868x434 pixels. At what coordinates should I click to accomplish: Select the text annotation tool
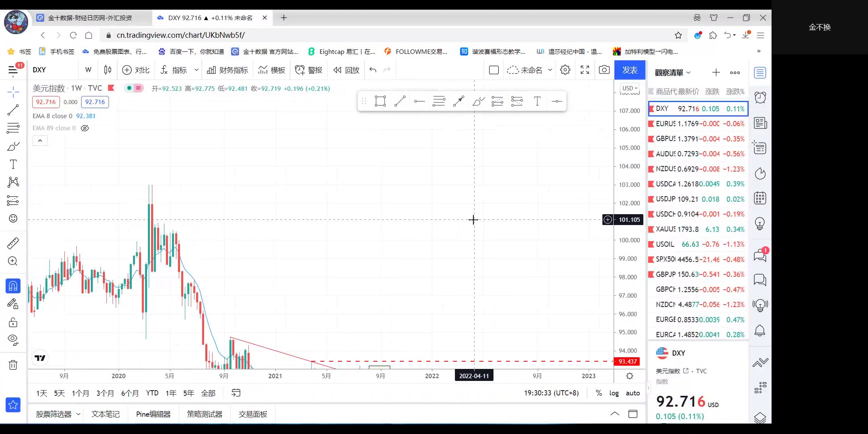click(13, 164)
